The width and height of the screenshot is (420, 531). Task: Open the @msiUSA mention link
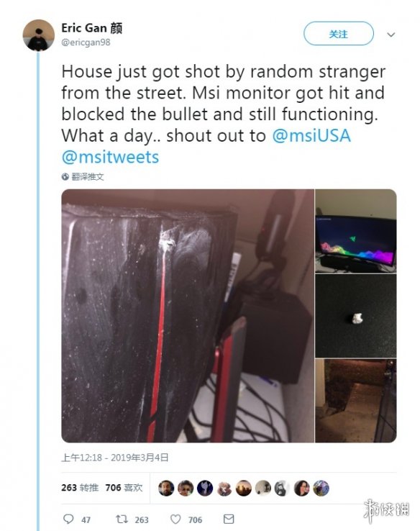pos(311,136)
